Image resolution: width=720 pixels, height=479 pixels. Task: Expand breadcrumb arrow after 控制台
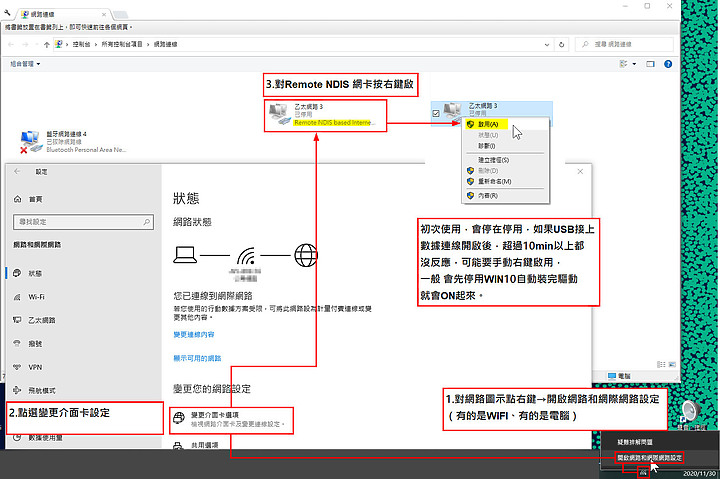(x=96, y=45)
